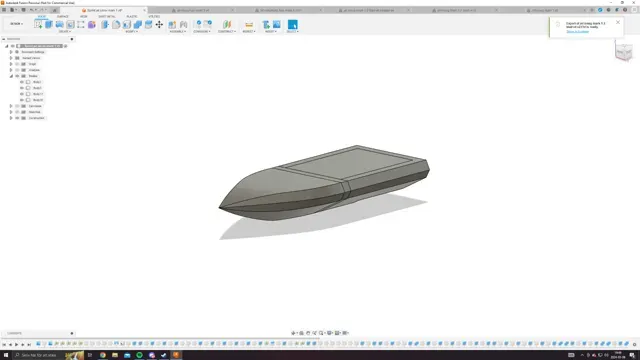Toggle visibility of the Sketches folder
This screenshot has width=640, height=360.
(x=17, y=112)
